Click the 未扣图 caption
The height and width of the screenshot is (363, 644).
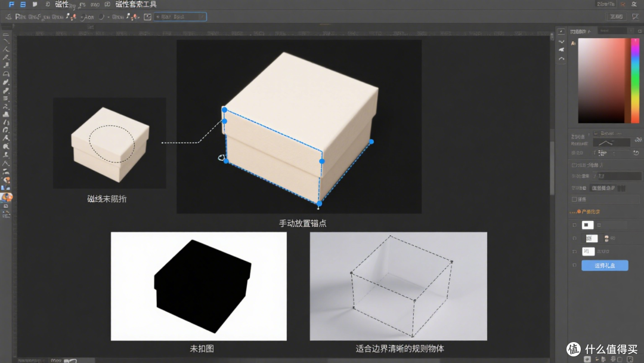tap(202, 349)
